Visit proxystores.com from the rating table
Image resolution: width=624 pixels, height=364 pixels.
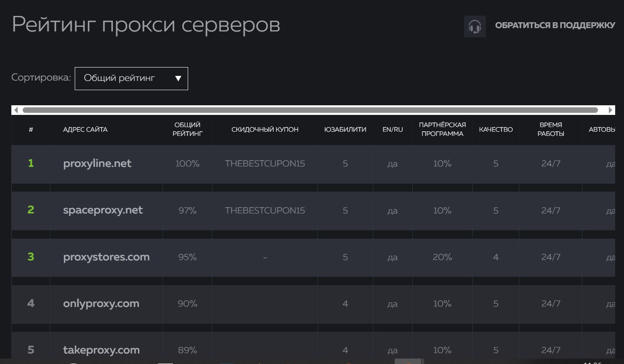[x=106, y=257]
